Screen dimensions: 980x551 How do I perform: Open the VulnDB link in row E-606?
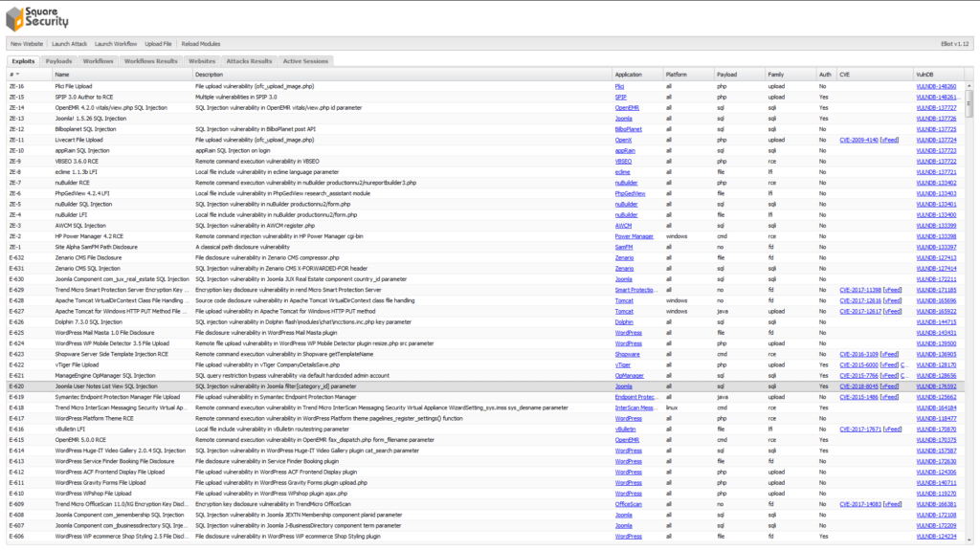click(936, 536)
